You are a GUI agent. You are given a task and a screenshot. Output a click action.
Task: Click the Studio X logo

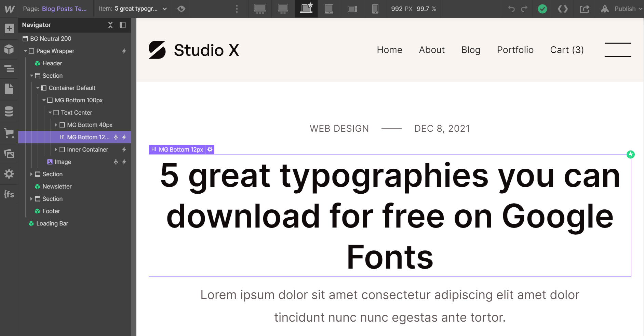[194, 50]
